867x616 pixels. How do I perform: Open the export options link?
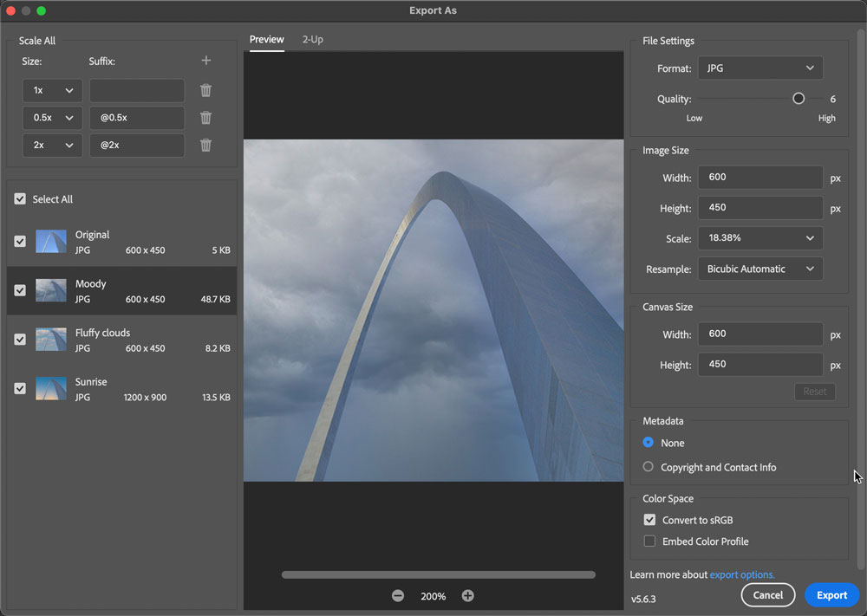(x=741, y=574)
